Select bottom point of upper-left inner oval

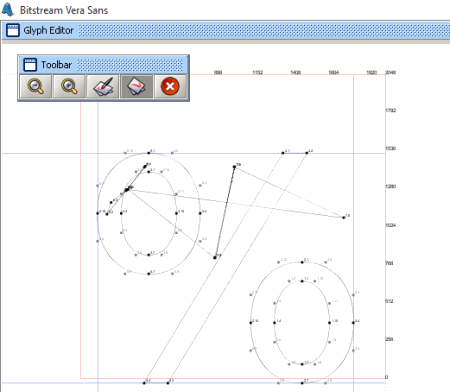coord(149,255)
